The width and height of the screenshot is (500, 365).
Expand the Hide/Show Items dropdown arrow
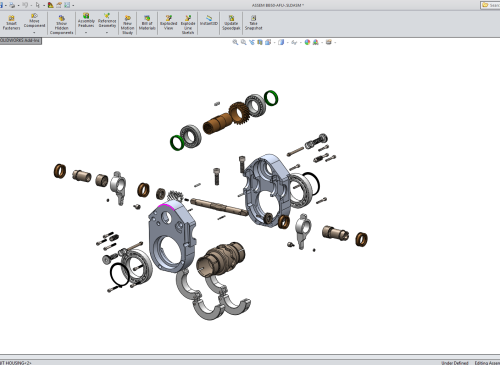pyautogui.click(x=300, y=43)
